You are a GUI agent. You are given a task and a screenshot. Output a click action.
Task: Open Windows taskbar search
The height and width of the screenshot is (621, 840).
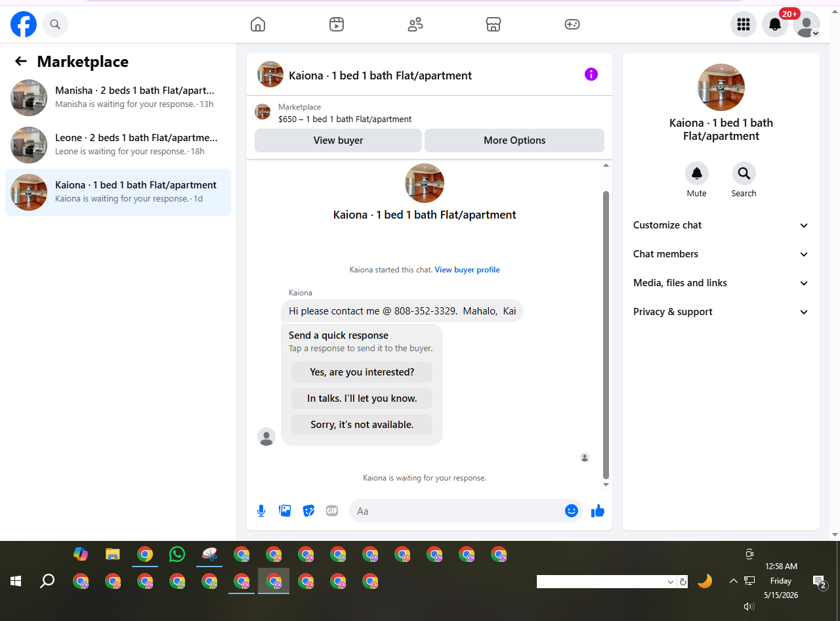click(x=47, y=581)
